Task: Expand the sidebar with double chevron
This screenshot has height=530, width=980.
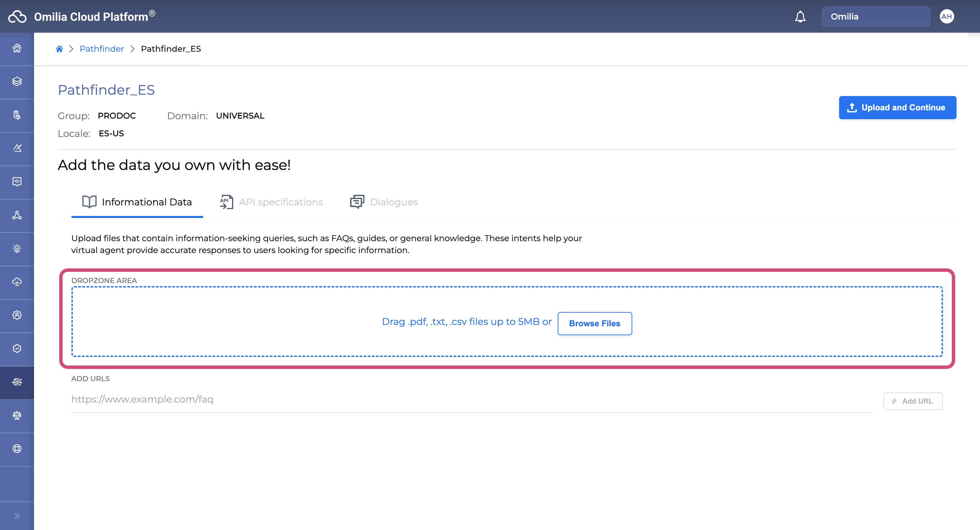Action: pyautogui.click(x=17, y=516)
